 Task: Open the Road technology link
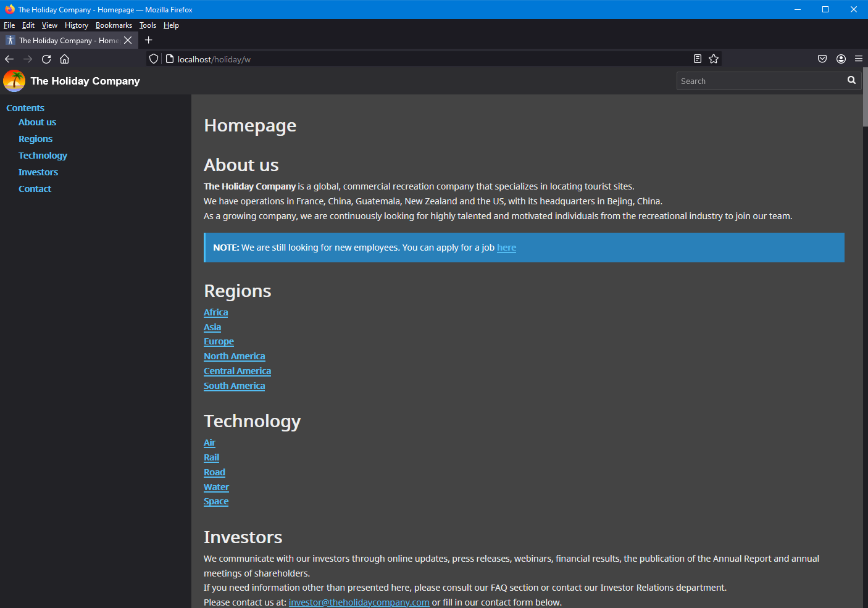214,472
